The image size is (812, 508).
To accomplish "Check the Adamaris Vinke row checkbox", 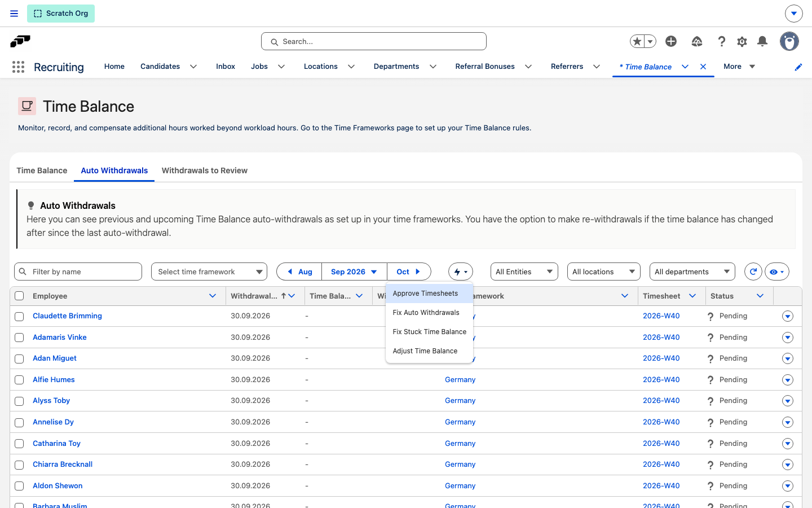I will pos(19,338).
